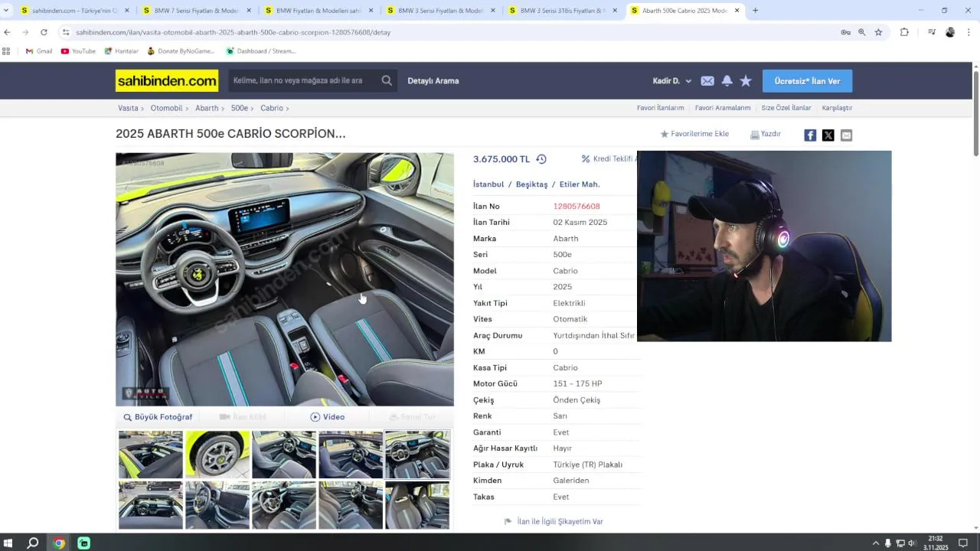
Task: Switch to first sahibinden.com tab
Action: tap(75, 11)
